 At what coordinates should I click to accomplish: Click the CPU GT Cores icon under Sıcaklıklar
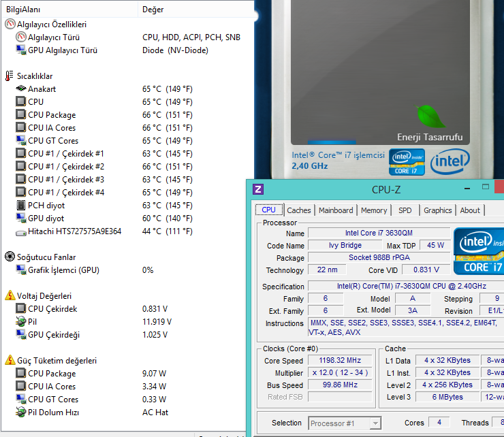pos(21,140)
